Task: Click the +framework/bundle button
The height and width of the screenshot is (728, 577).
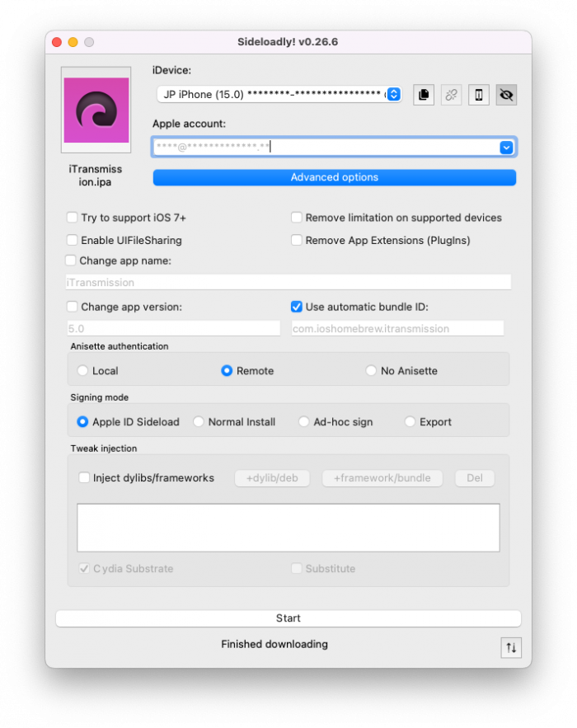Action: [382, 478]
